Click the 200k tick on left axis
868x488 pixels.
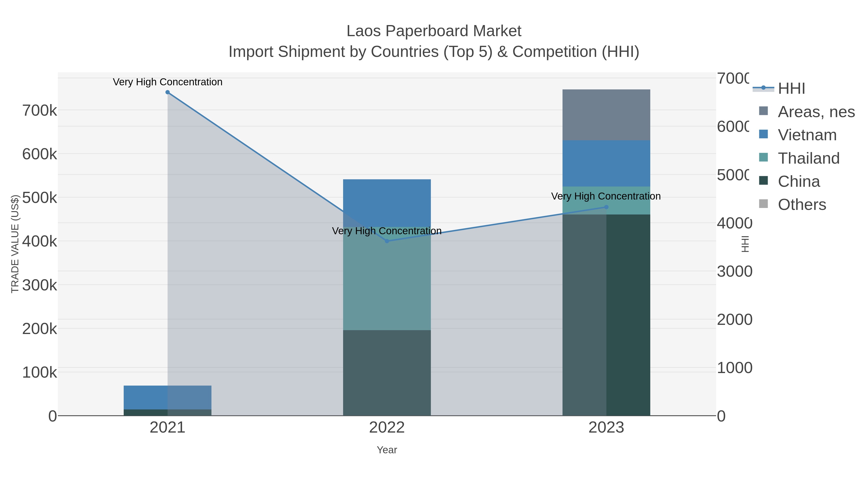40,329
